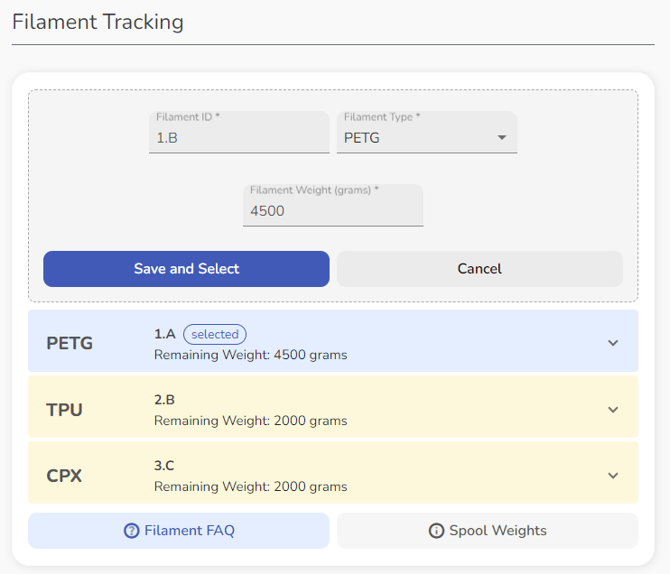Select the PETG material label in the list
This screenshot has width=670, height=574.
pyautogui.click(x=70, y=343)
